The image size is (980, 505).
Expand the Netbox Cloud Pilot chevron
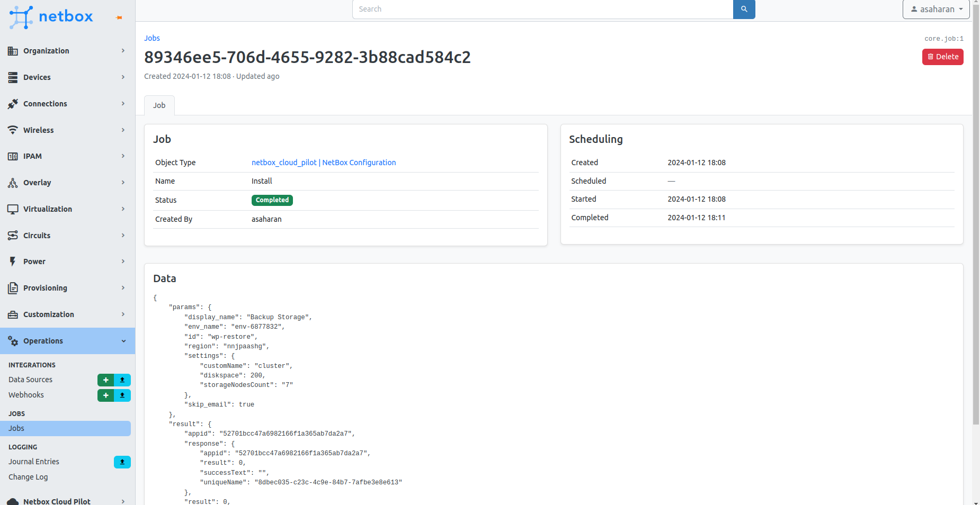[123, 501]
